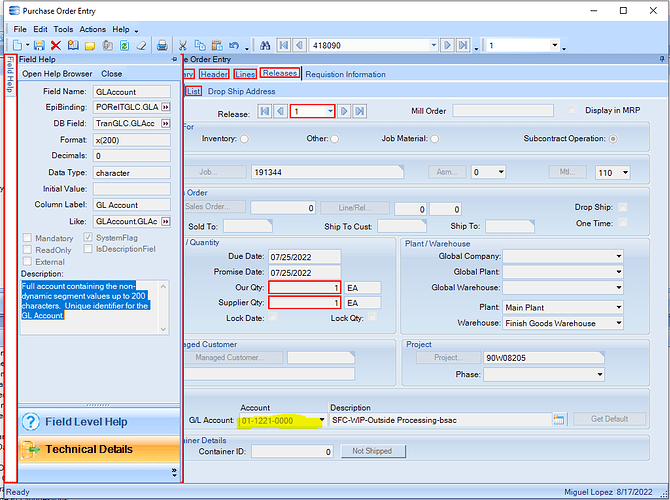Open PO search with the binoculars icon
Viewport: 670px width, 500px height.
click(265, 45)
